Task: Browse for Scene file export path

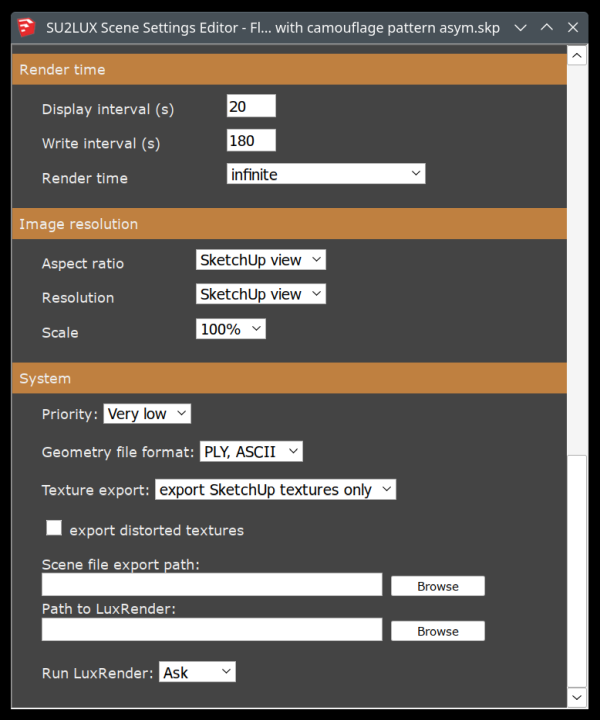Action: point(438,586)
